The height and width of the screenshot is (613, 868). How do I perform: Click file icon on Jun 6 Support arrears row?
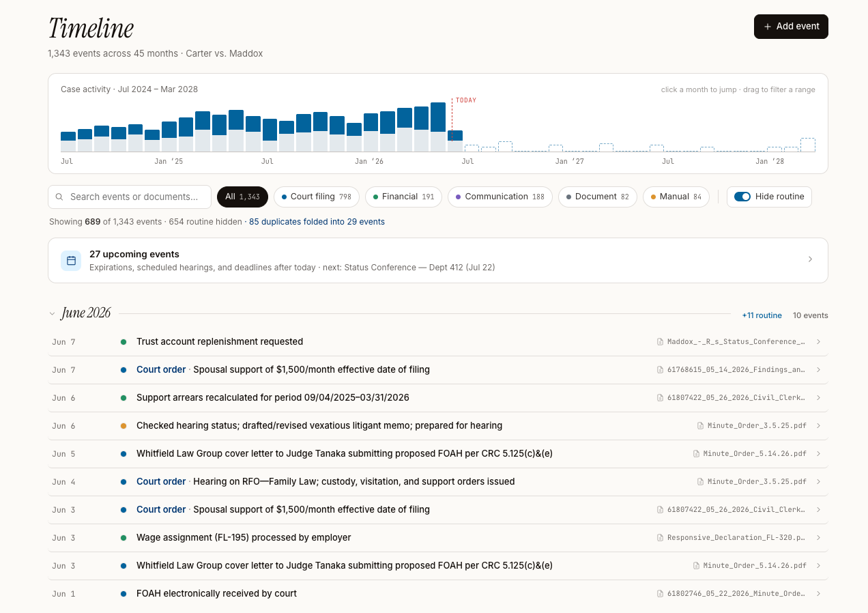(x=660, y=397)
